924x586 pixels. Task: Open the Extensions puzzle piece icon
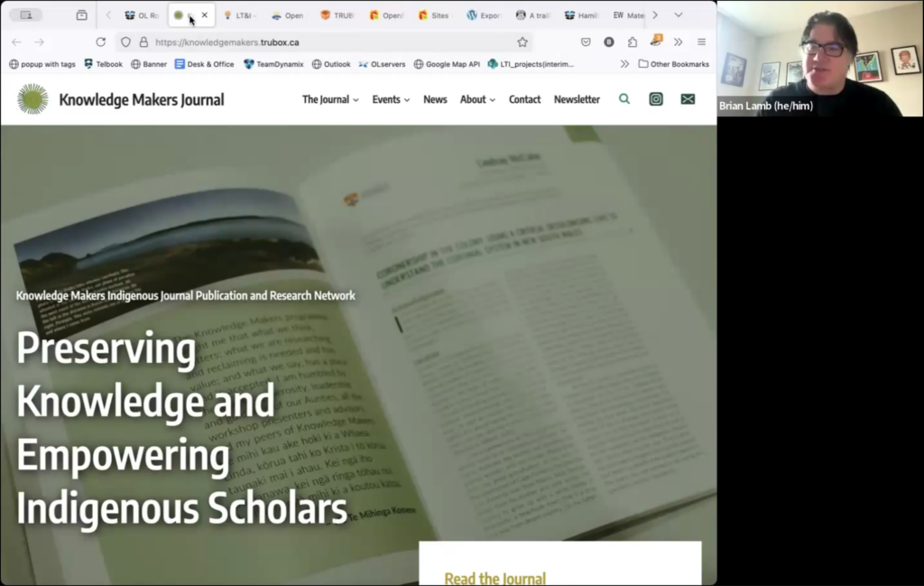tap(633, 42)
